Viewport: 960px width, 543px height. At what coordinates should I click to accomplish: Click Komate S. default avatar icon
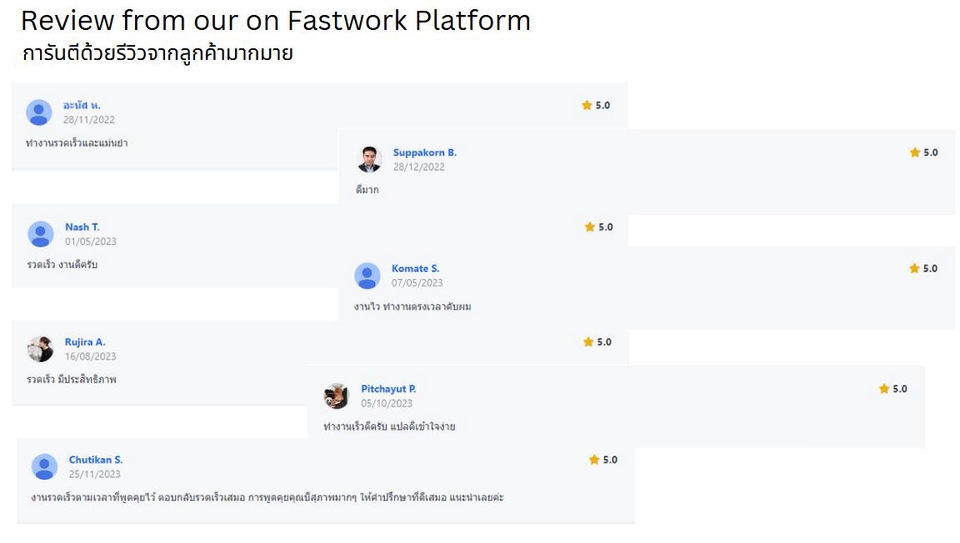point(367,276)
